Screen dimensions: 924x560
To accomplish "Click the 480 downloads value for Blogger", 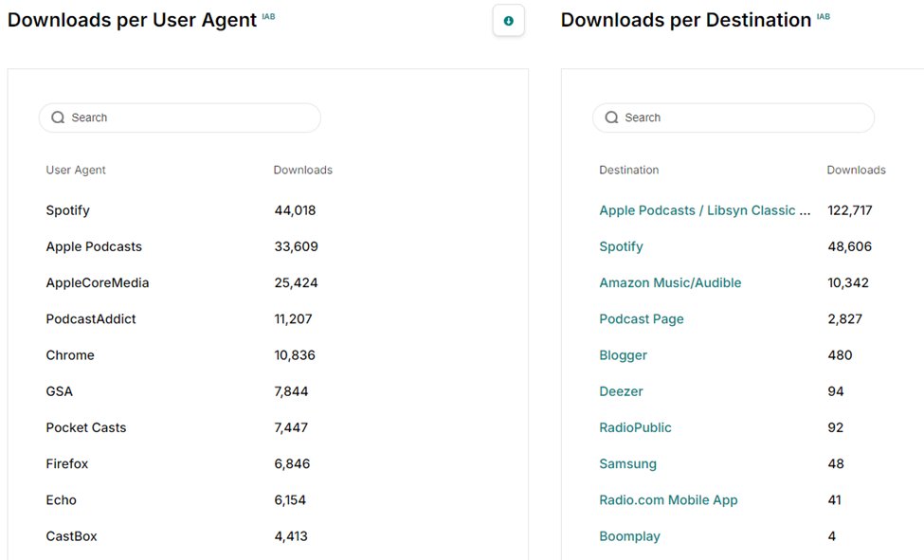I will [x=840, y=355].
